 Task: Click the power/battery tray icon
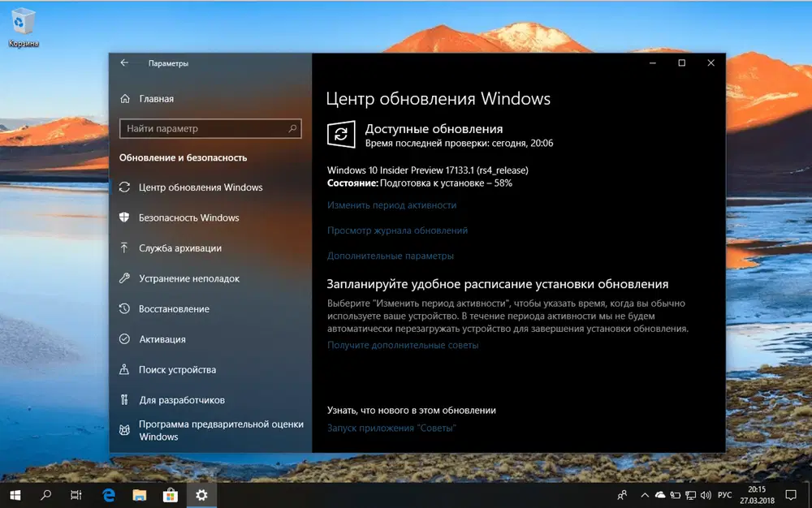tap(676, 495)
